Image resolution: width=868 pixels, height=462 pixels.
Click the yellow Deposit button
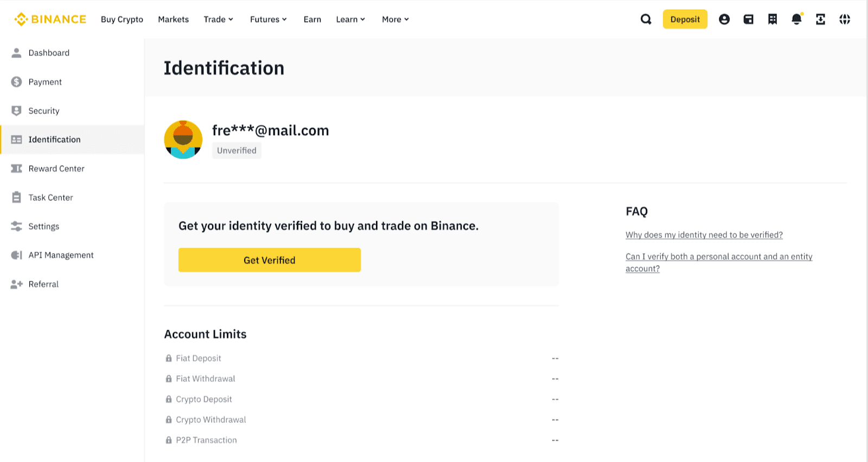(x=685, y=20)
